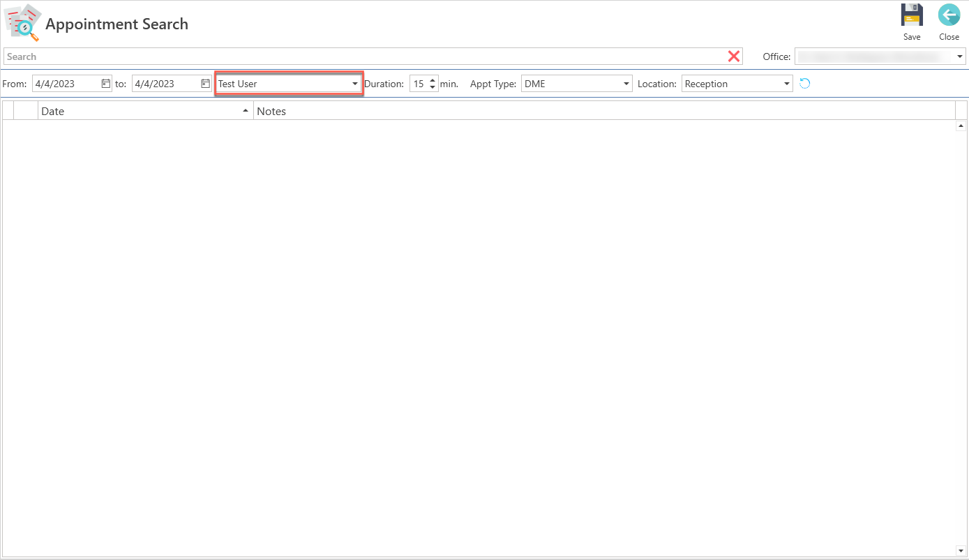Viewport: 969px width, 560px height.
Task: Click the scrollbar down arrow
Action: coord(961,550)
